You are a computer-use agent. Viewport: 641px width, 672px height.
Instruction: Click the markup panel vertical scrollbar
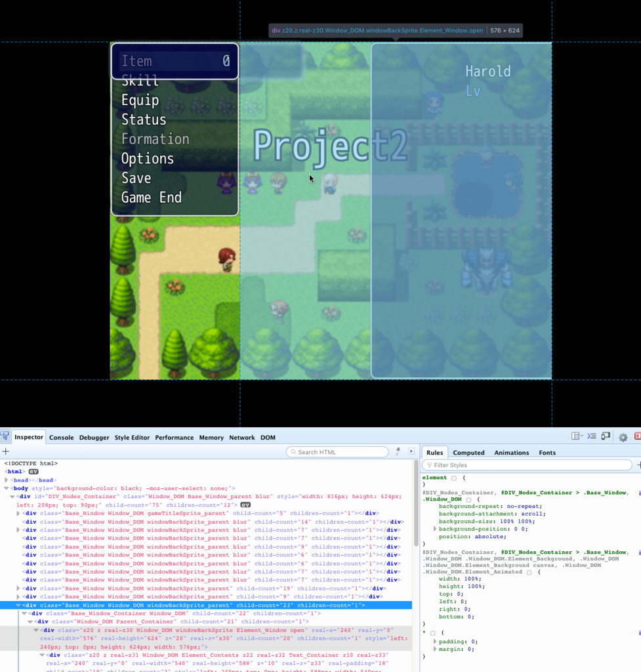[x=416, y=505]
